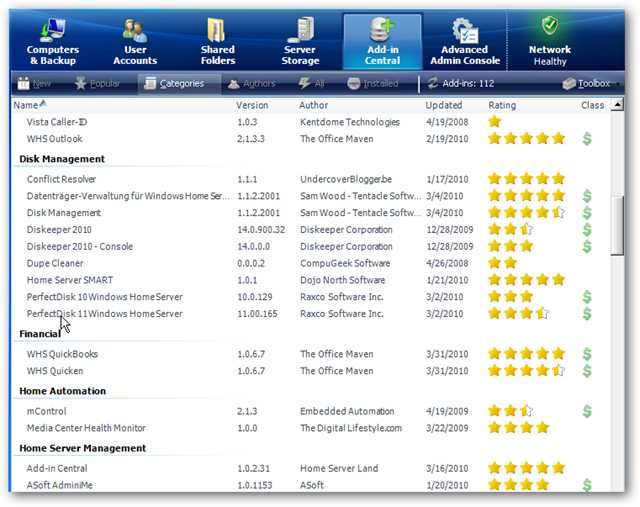The image size is (640, 507).
Task: Select the Datenträger-Verwaltung für Windows Home Server add-in
Action: (127, 196)
